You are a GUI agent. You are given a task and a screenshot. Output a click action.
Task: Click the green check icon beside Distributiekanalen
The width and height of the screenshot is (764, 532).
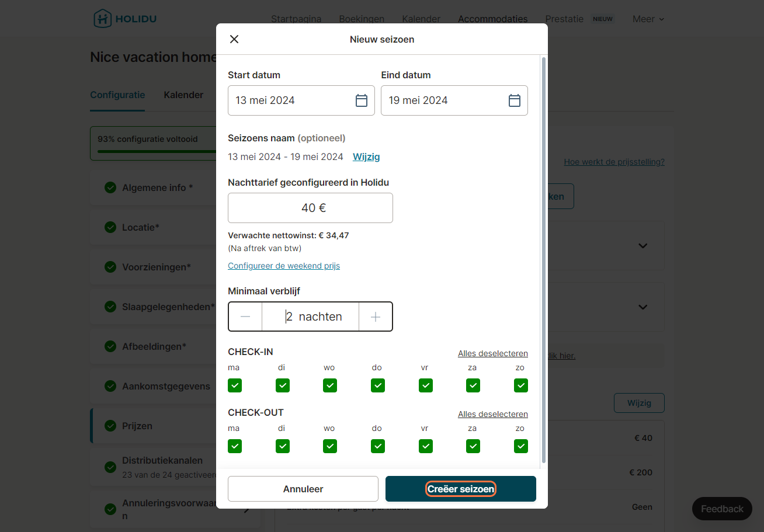point(110,467)
